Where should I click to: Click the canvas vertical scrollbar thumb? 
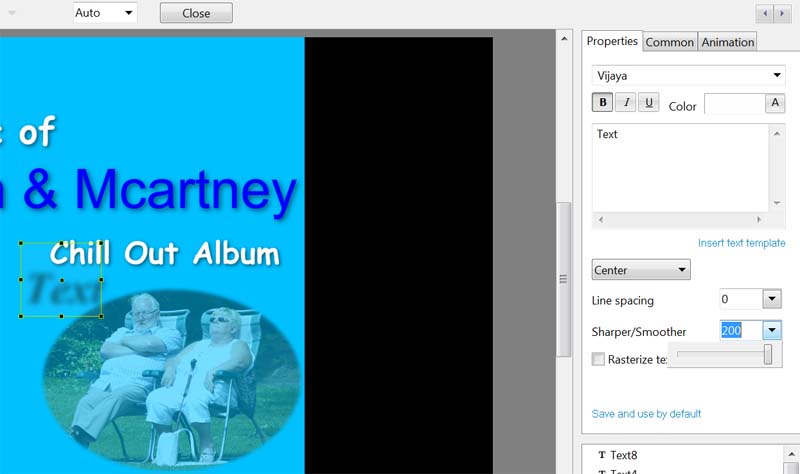(563, 279)
